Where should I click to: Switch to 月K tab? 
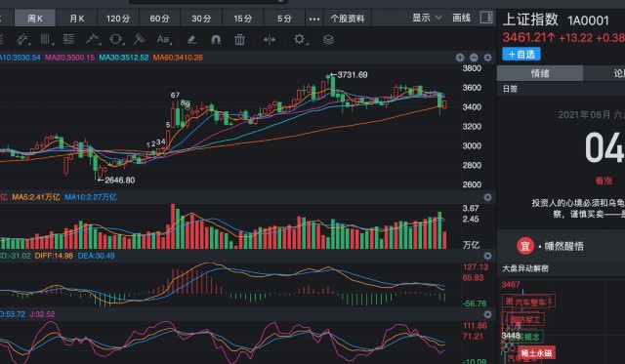(x=76, y=19)
